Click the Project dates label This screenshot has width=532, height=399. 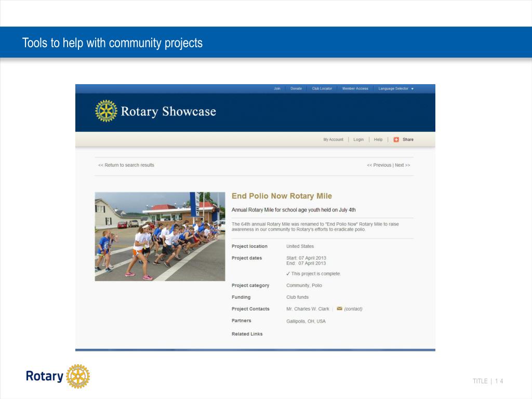(247, 258)
